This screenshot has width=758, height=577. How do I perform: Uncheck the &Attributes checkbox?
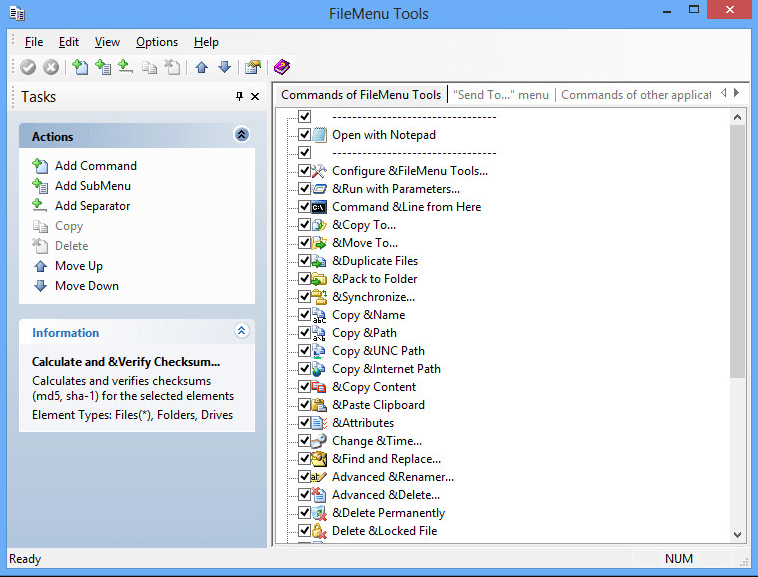pos(305,423)
